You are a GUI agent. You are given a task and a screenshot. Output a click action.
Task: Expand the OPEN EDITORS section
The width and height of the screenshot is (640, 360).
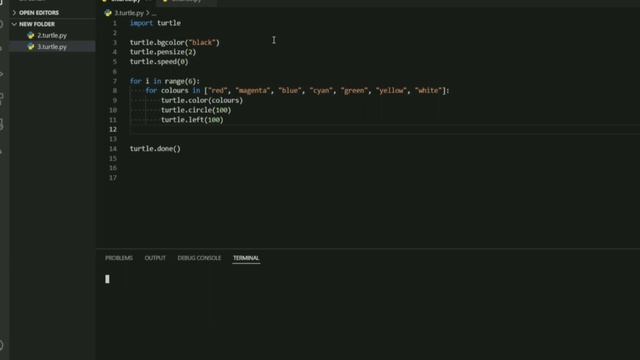(38, 13)
